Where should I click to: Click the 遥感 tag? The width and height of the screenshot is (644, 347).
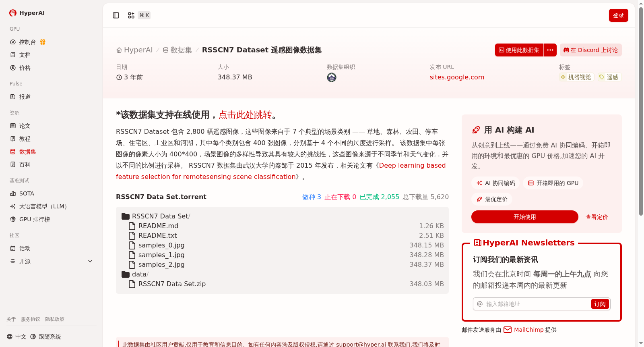(x=609, y=77)
